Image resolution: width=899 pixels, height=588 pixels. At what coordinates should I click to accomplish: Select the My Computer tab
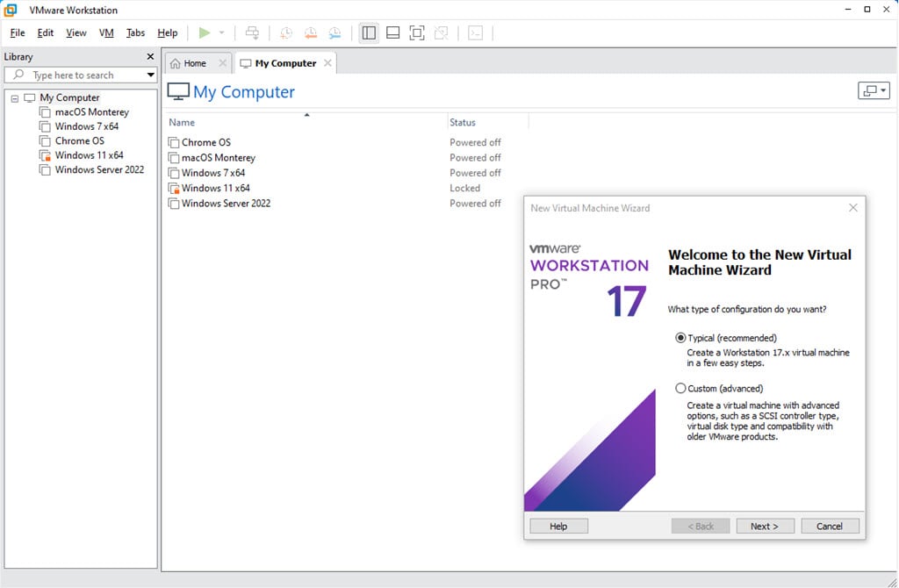click(x=285, y=63)
